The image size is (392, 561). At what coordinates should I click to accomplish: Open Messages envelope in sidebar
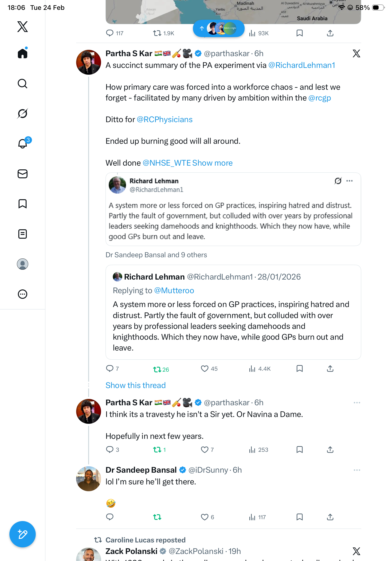click(23, 174)
